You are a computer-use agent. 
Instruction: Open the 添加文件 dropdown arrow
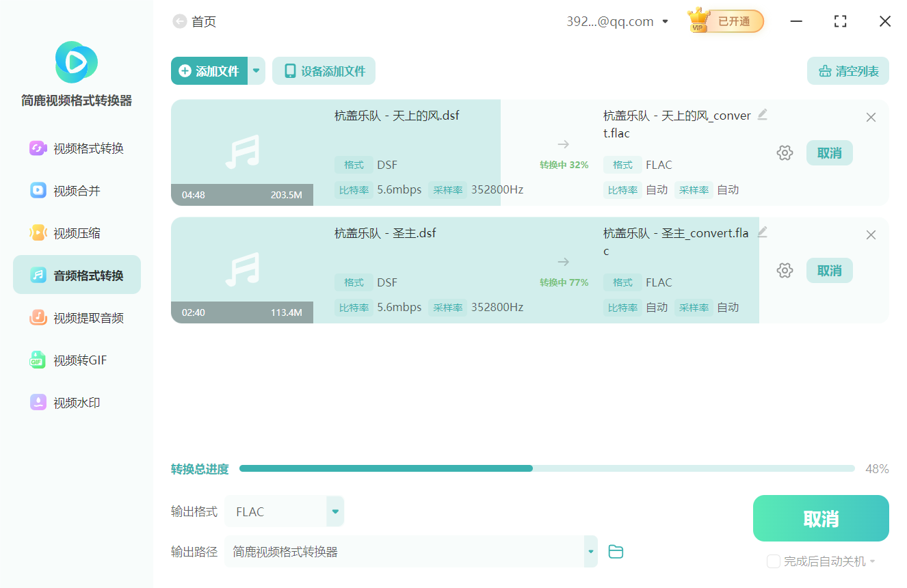coord(257,70)
